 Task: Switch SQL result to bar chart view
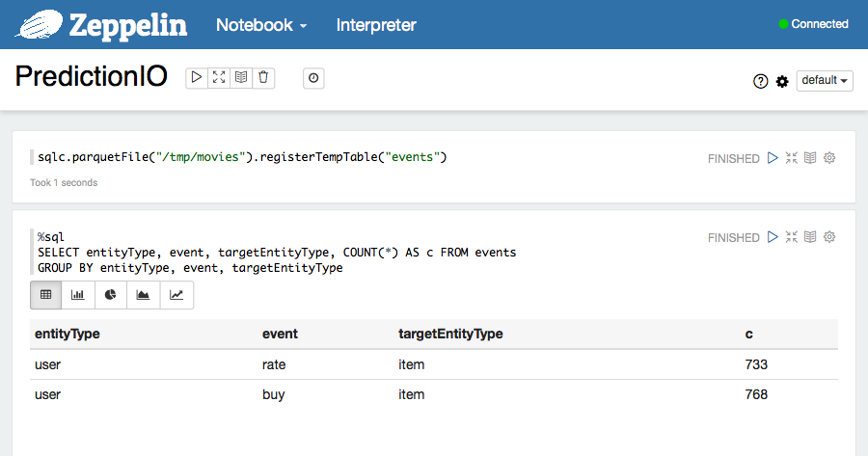[x=78, y=295]
